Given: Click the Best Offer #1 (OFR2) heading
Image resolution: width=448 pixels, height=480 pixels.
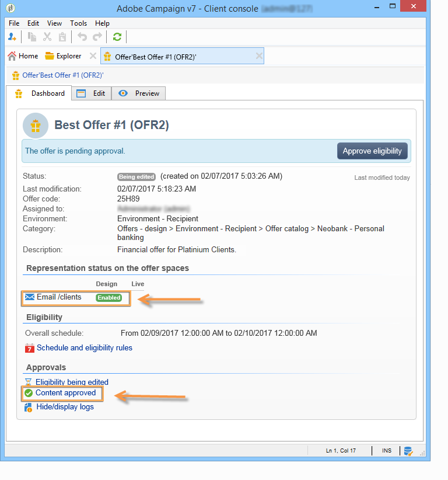Looking at the screenshot, I should [x=111, y=125].
